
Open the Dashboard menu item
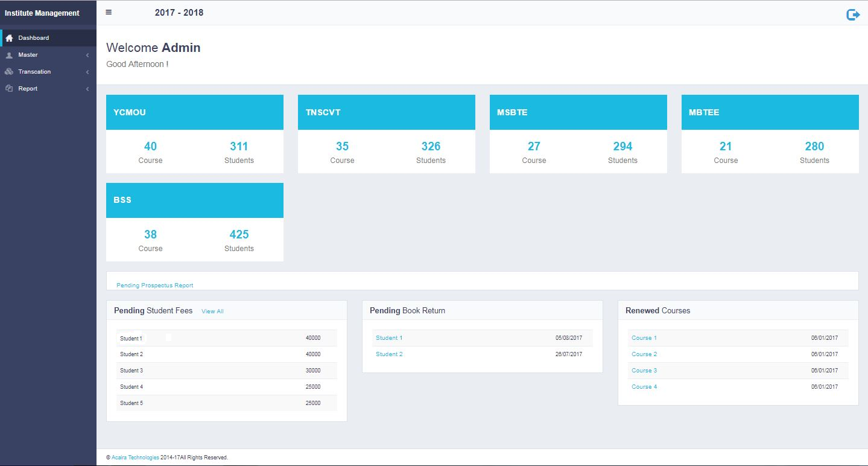[34, 38]
